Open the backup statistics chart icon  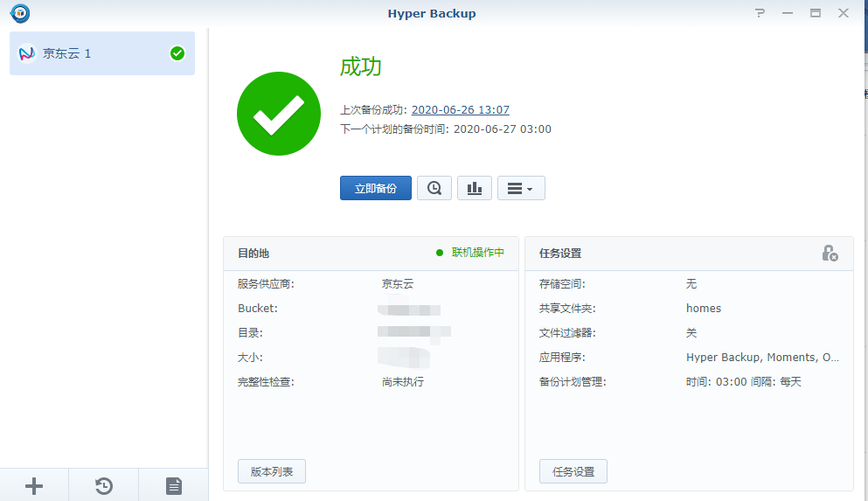[x=475, y=188]
